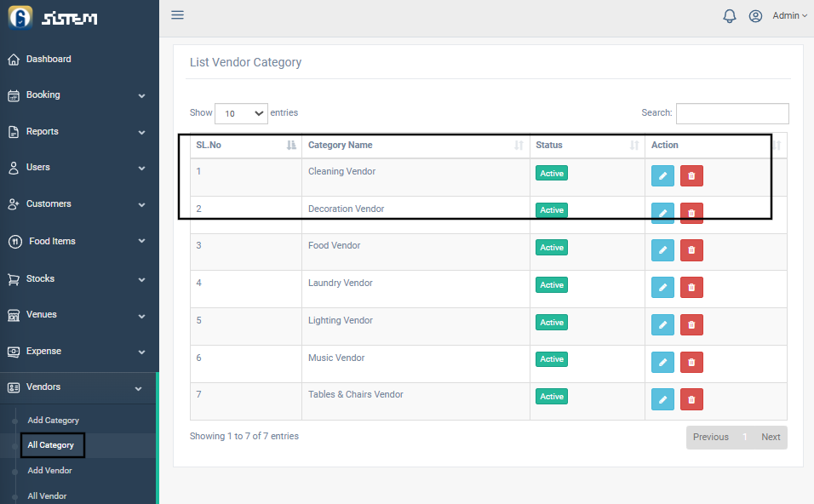Image resolution: width=814 pixels, height=504 pixels.
Task: Open Add Category submenu item
Action: [53, 421]
